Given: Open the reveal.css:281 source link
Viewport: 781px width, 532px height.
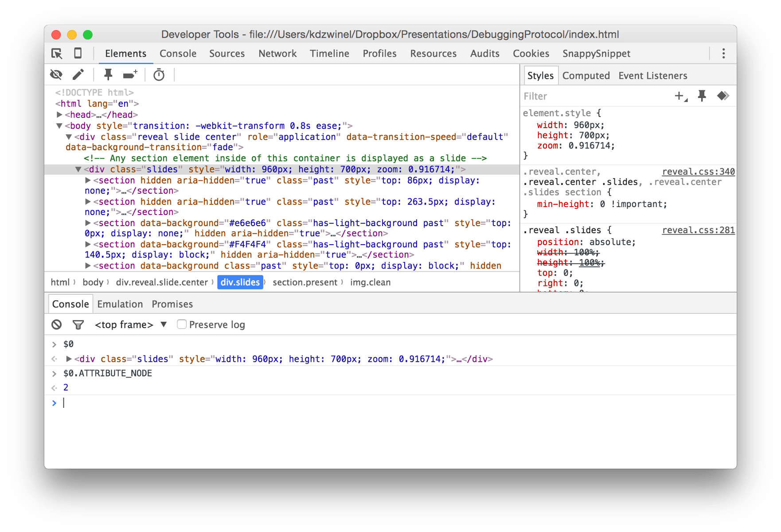Looking at the screenshot, I should click(698, 230).
